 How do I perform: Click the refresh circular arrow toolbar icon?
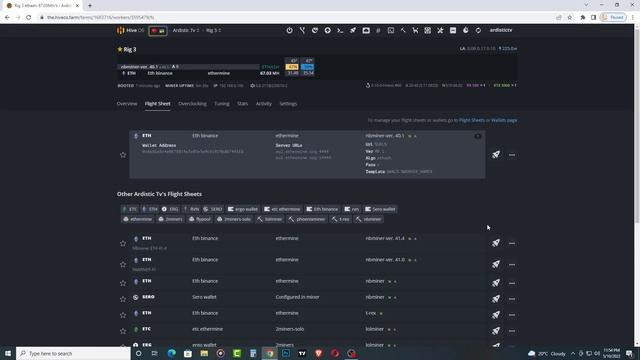click(x=478, y=30)
